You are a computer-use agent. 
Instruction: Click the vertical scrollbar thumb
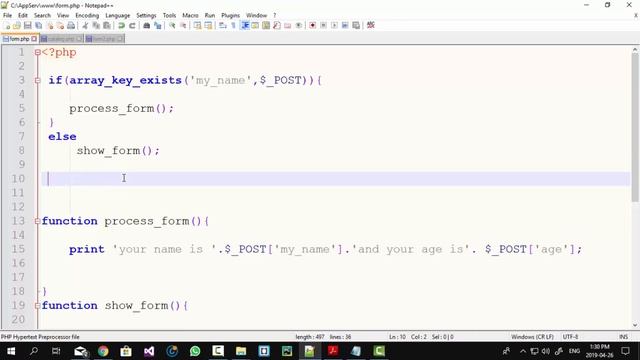point(635,127)
